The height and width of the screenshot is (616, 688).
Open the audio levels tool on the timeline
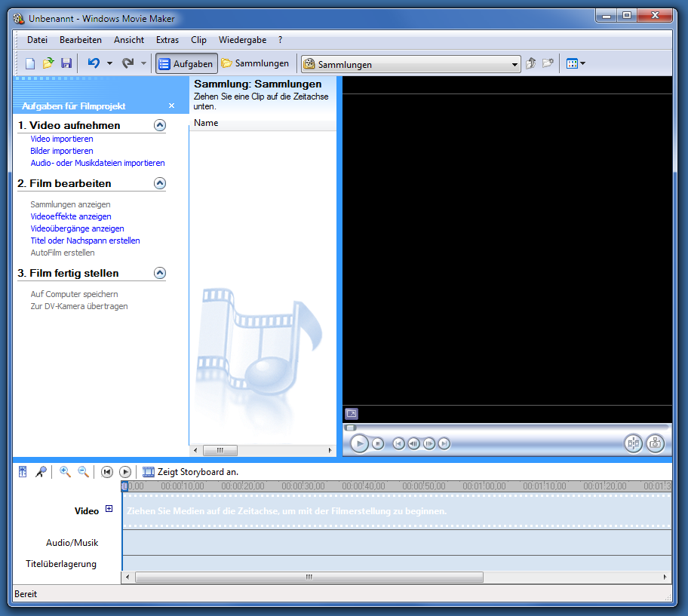23,472
